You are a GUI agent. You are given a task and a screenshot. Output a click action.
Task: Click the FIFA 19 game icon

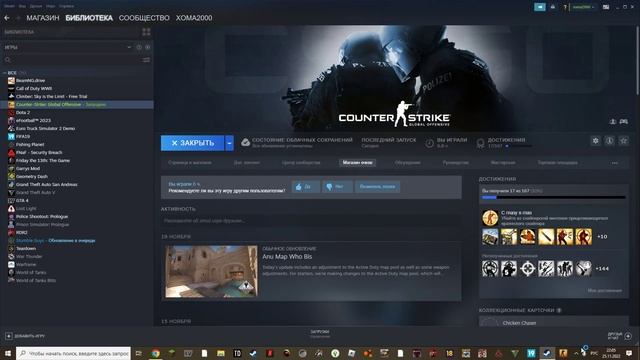[11, 136]
